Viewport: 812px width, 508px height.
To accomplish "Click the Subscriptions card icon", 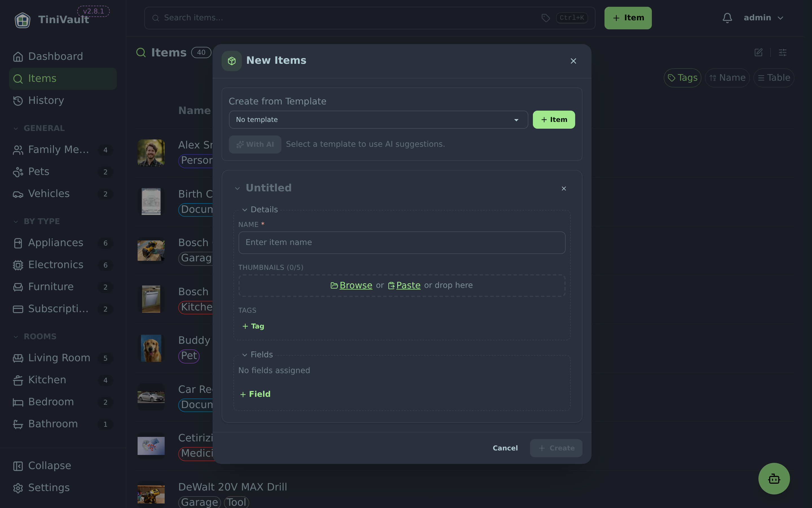I will 18,309.
